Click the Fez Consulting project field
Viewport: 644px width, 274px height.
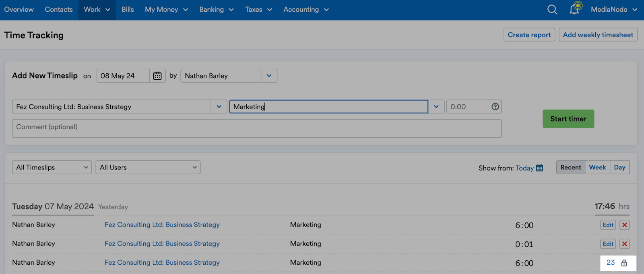(111, 107)
